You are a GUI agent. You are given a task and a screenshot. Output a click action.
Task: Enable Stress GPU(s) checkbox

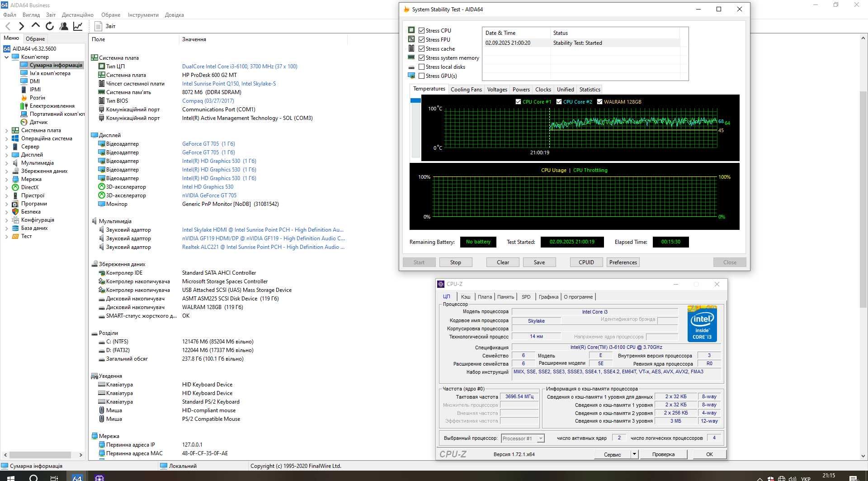tap(421, 76)
